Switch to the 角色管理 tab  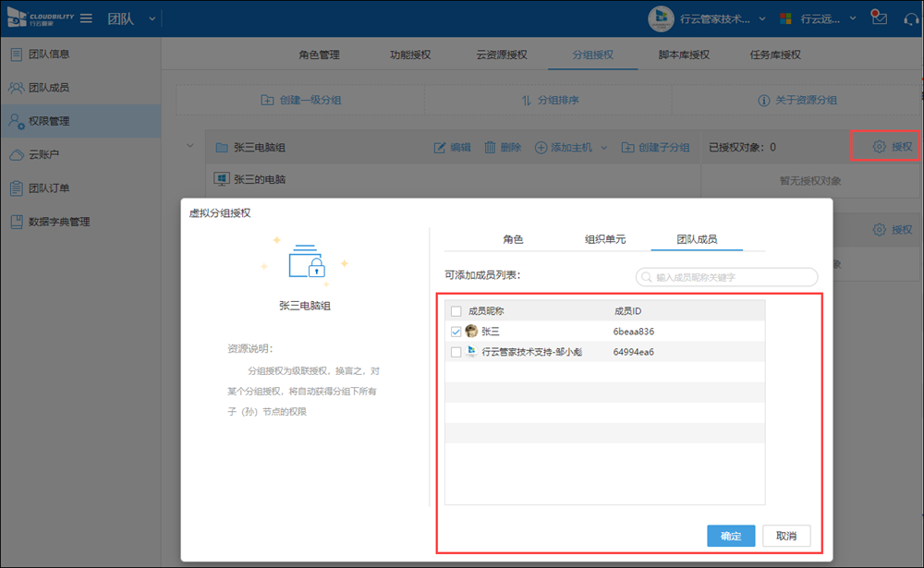(x=319, y=54)
